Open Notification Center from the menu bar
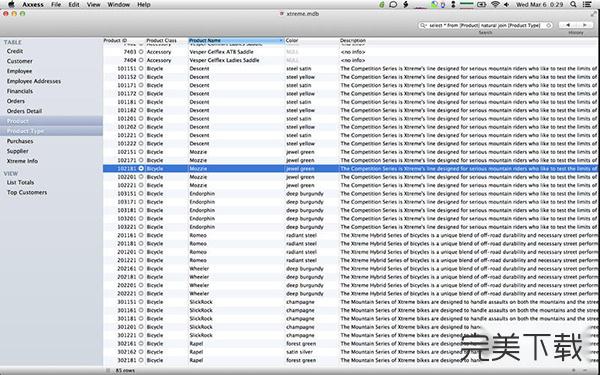This screenshot has width=600, height=375. tap(587, 5)
